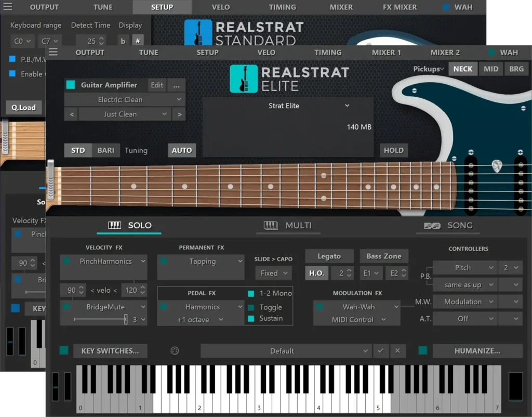Screen dimensions: 532x417
Task: Disable Sustain pedal option
Action: pos(251,319)
